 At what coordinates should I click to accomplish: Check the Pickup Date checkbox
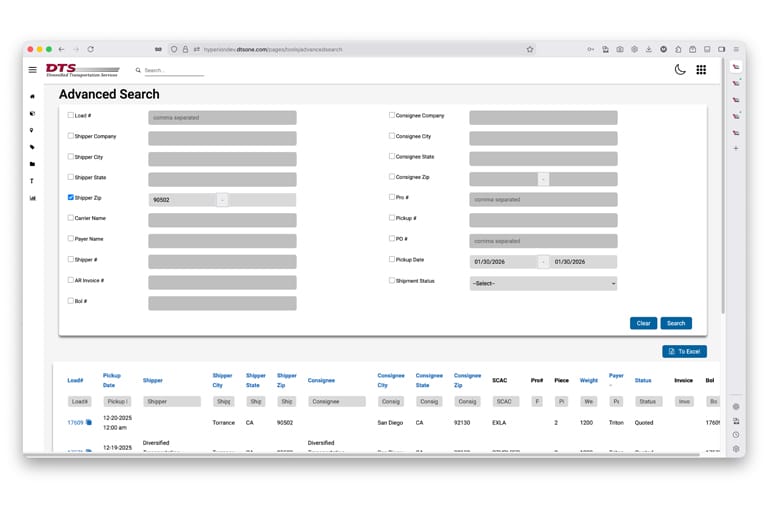[392, 259]
